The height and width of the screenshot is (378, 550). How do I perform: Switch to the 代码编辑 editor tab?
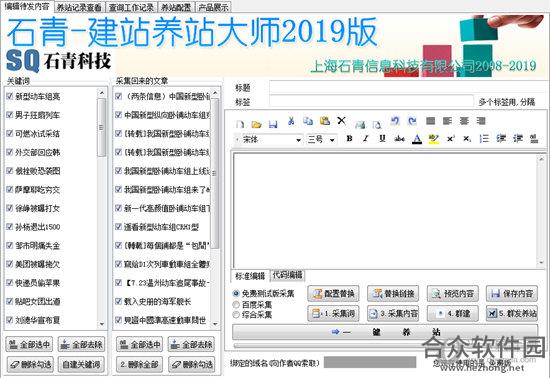(x=287, y=275)
